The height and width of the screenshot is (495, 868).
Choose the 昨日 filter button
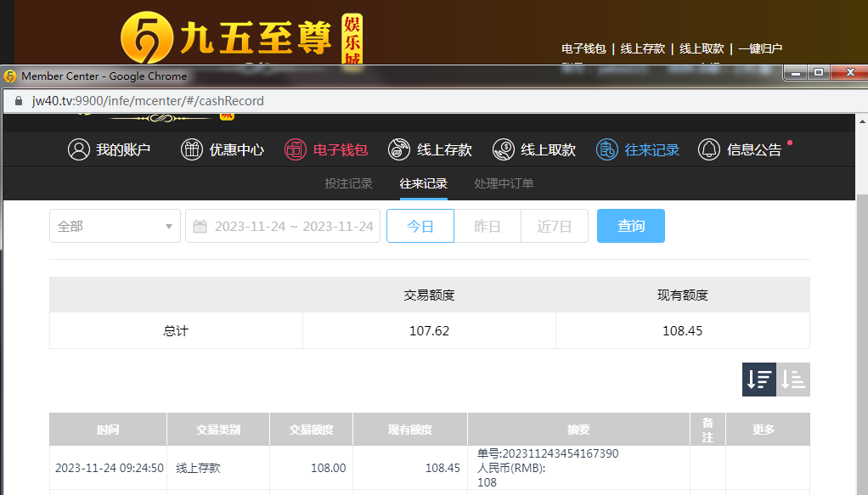pos(488,227)
